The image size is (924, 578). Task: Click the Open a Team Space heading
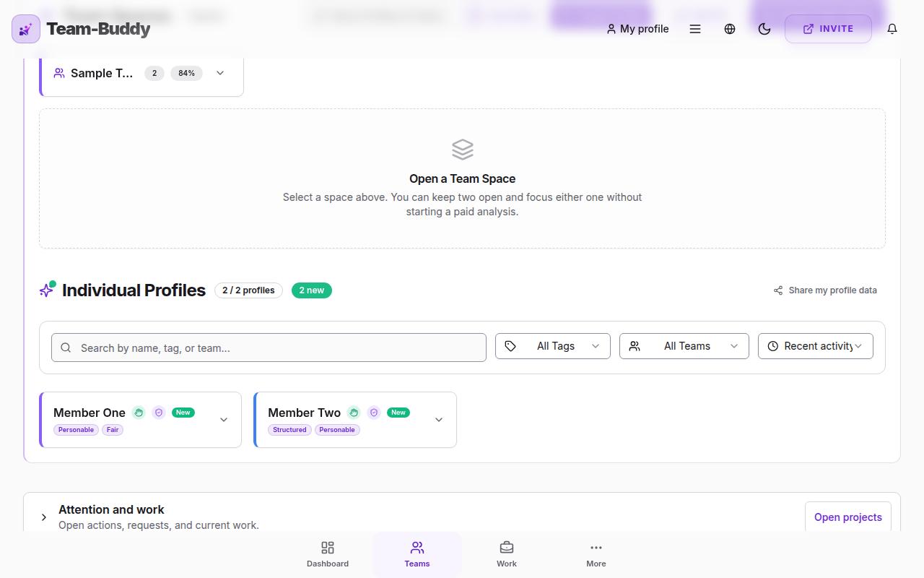click(463, 178)
